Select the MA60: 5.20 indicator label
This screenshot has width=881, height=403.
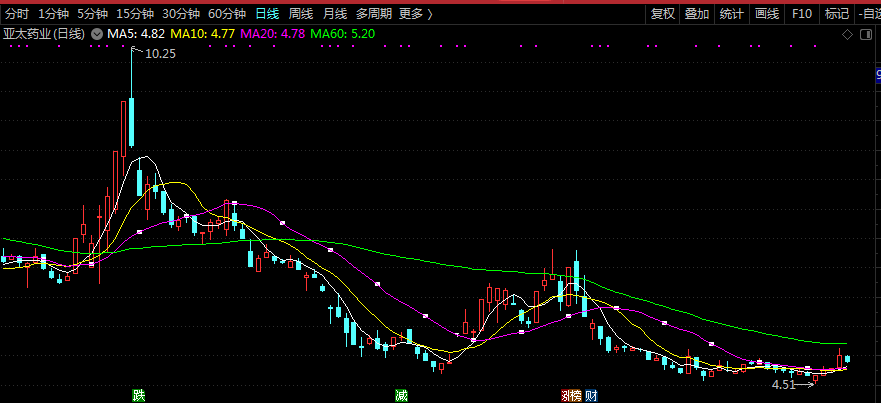(343, 34)
